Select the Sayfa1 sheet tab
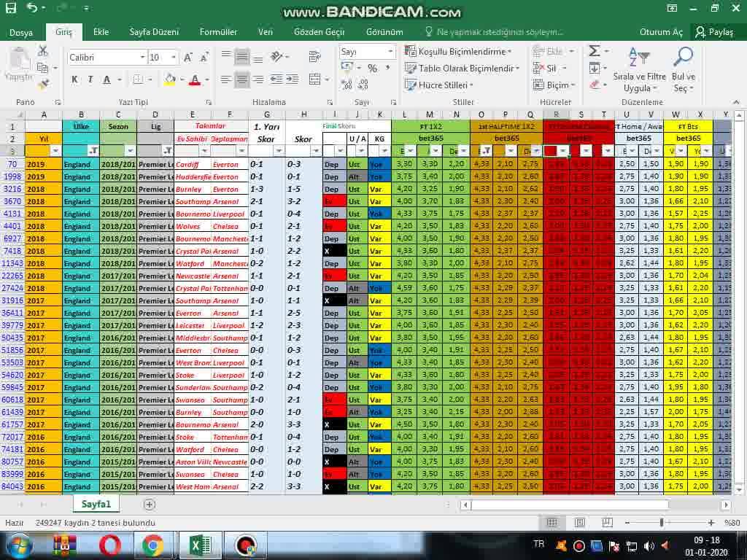The height and width of the screenshot is (560, 747). click(96, 504)
